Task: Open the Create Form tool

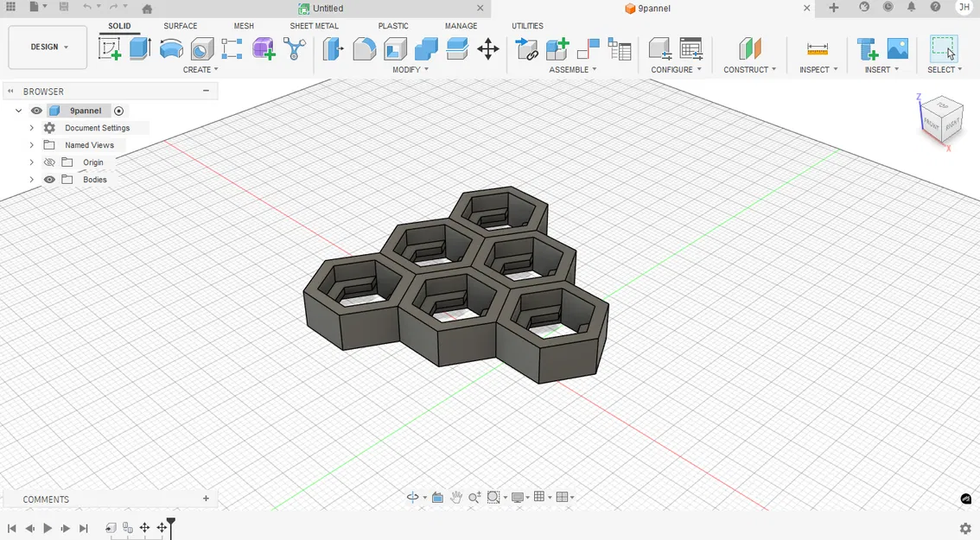Action: (263, 49)
